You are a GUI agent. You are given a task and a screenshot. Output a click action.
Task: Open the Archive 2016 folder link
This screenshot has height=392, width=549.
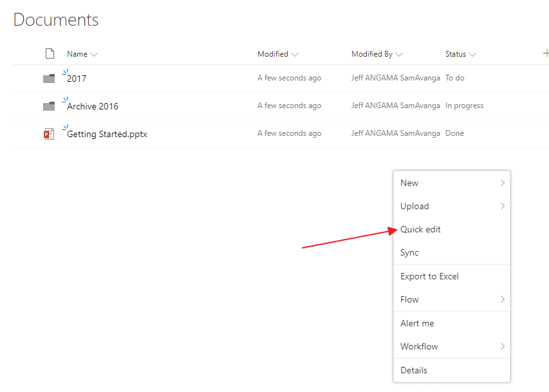click(93, 106)
